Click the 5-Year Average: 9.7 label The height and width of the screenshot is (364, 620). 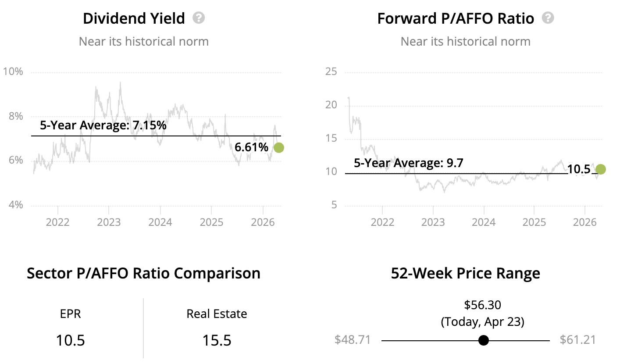coord(409,163)
